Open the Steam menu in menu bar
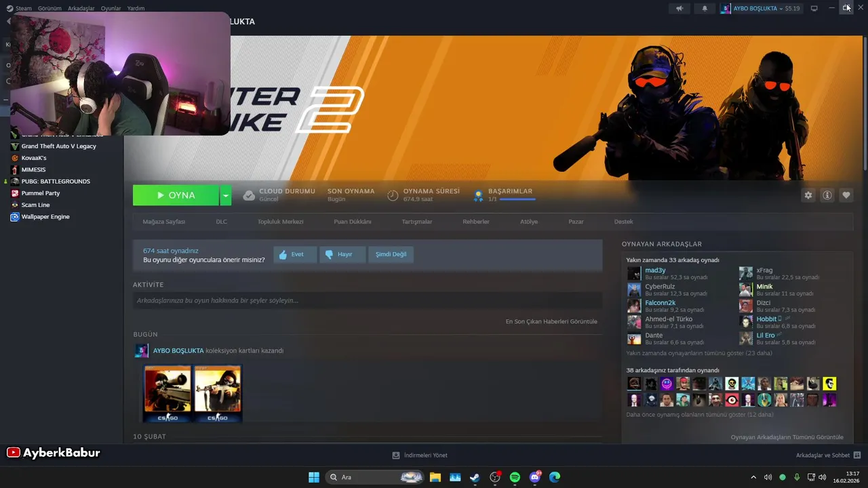The image size is (868, 488). pyautogui.click(x=19, y=8)
